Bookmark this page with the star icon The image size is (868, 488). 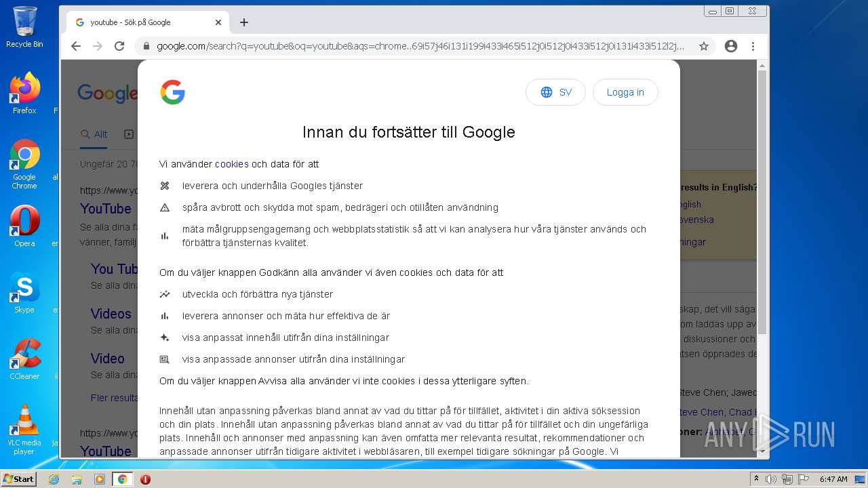click(704, 46)
